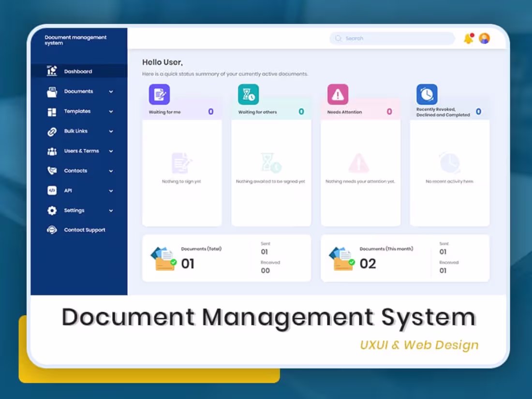This screenshot has width=532, height=399.
Task: Collapse the Settings dropdown chevron
Action: pyautogui.click(x=111, y=211)
